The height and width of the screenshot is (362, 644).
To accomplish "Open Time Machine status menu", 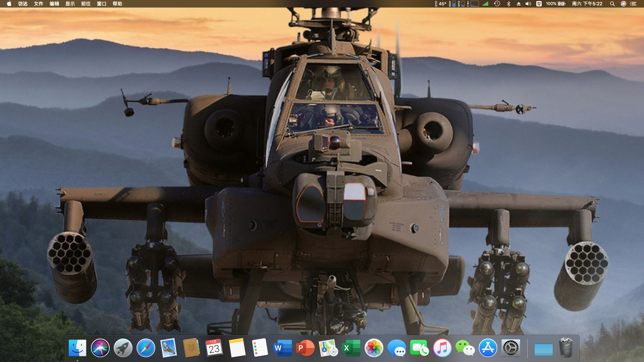I will pyautogui.click(x=497, y=4).
